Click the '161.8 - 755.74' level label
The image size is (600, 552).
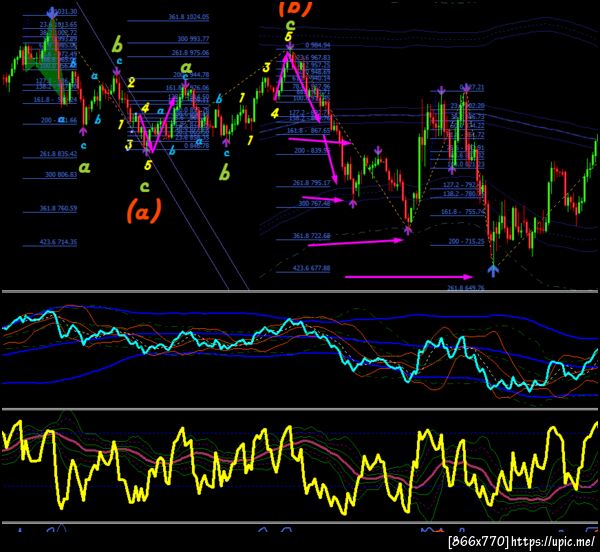(463, 211)
